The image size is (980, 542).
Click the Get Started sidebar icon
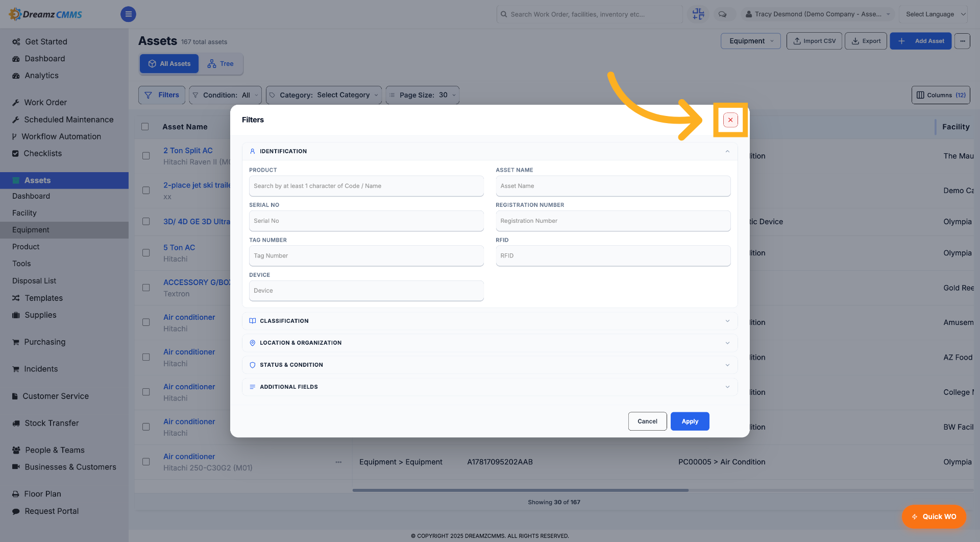pos(16,42)
